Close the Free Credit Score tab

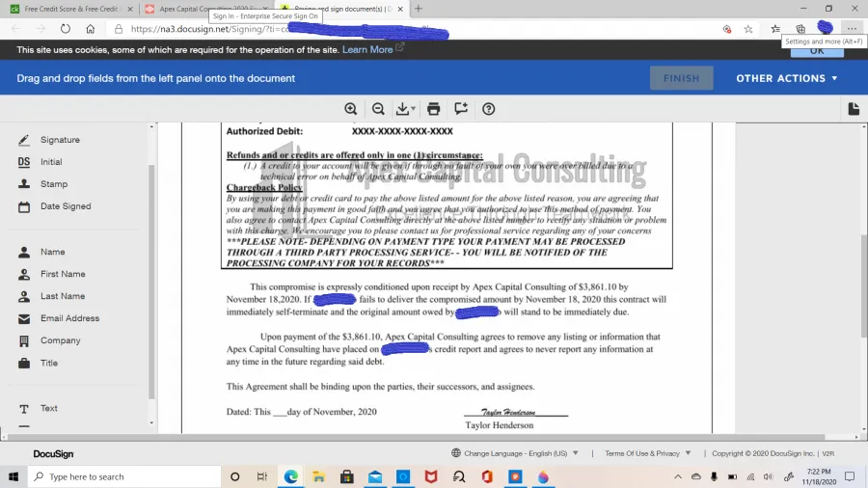pyautogui.click(x=130, y=9)
